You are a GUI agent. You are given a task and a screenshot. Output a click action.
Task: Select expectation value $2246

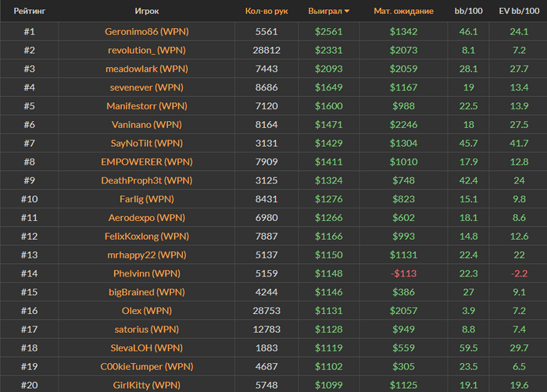(x=404, y=124)
